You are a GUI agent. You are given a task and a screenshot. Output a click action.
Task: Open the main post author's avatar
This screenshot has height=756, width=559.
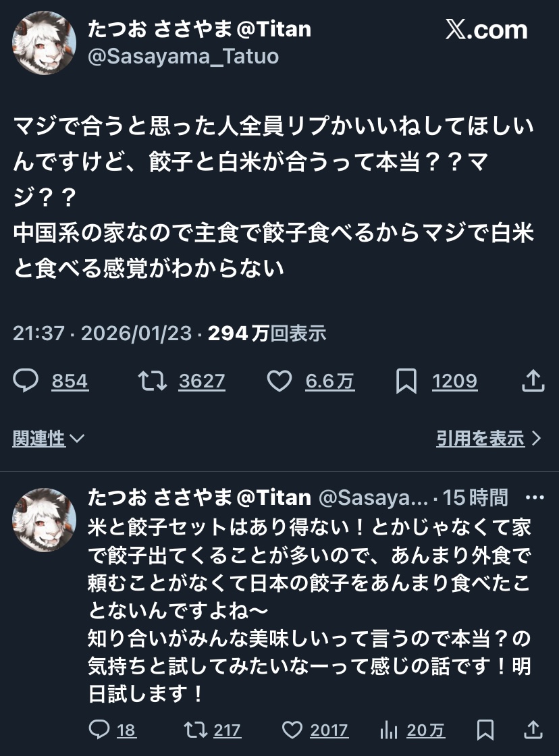click(x=44, y=43)
